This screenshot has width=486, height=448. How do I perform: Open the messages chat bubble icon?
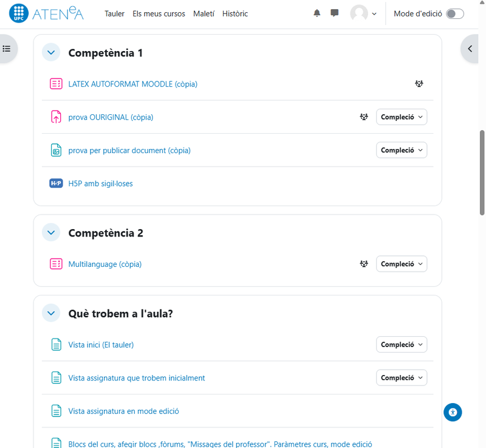[x=335, y=13]
